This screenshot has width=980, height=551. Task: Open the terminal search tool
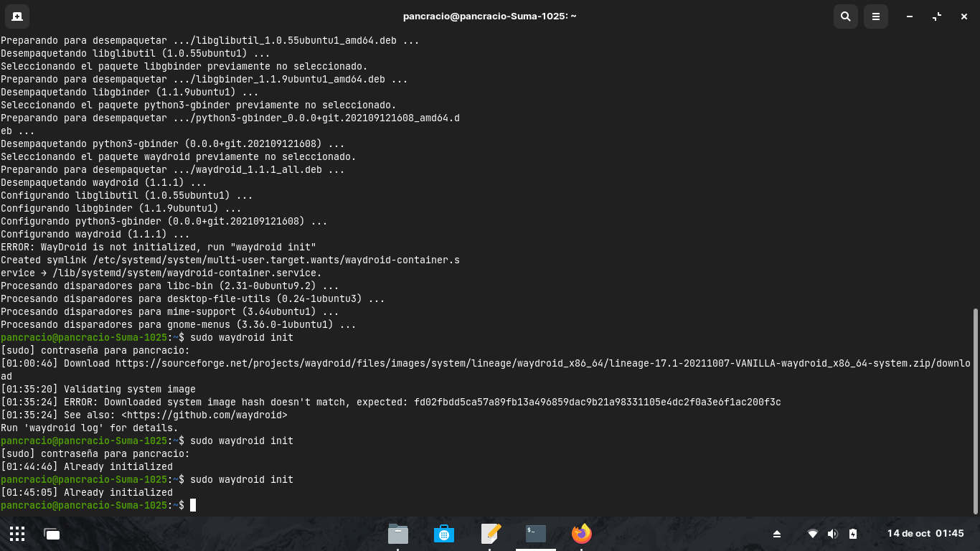pos(845,16)
